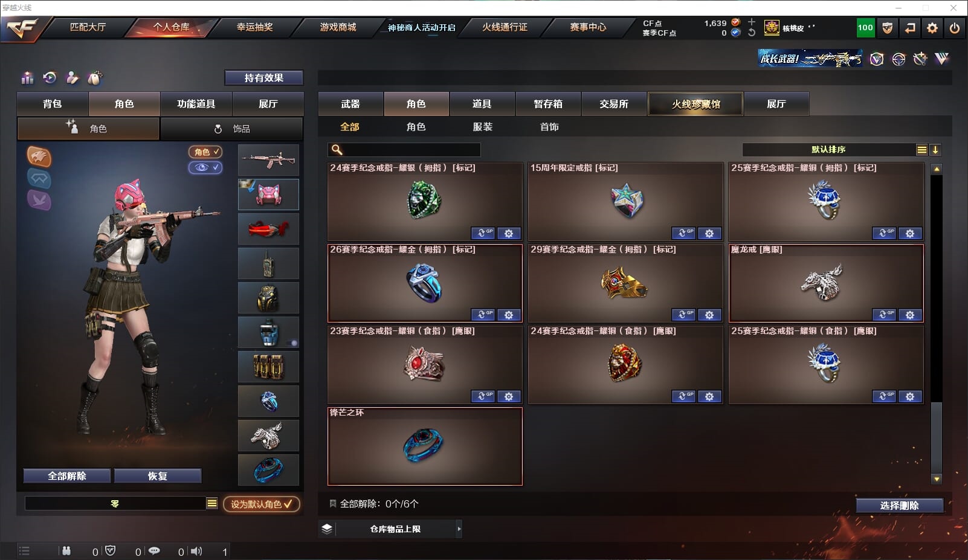The image size is (968, 560).
Task: Toggle the 角色 checkmark above character
Action: [x=205, y=152]
